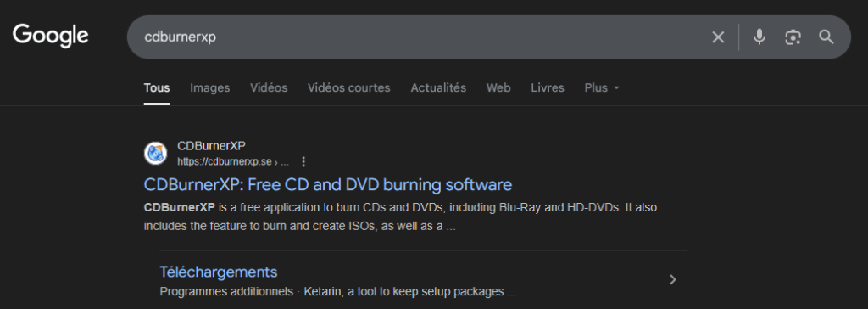Start voice search with the microphone icon
The width and height of the screenshot is (868, 309).
[759, 37]
